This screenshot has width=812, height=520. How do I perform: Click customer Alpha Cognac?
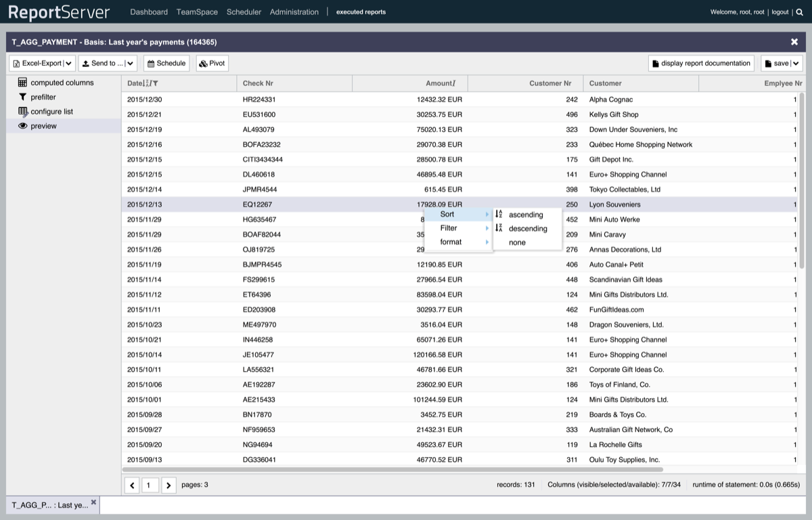[611, 100]
